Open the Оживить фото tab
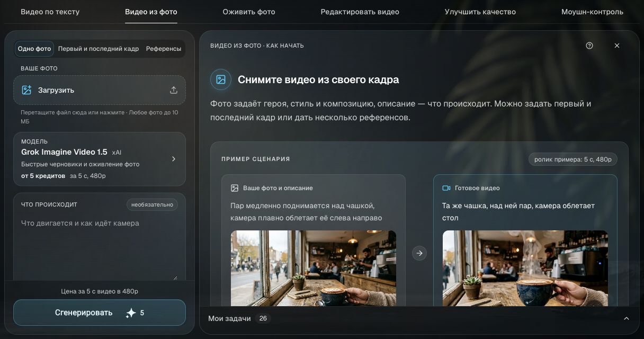Image resolution: width=644 pixels, height=339 pixels. (x=249, y=12)
